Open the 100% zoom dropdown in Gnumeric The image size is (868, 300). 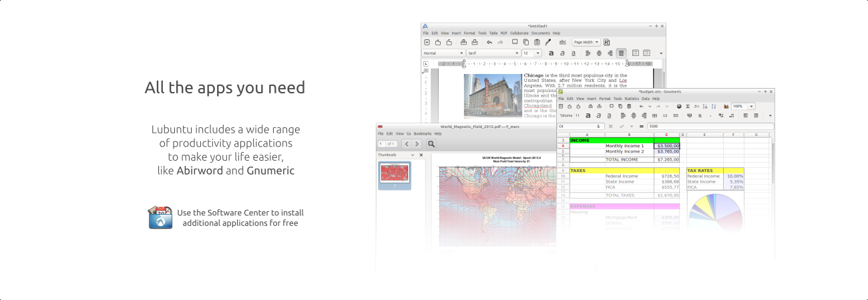751,106
